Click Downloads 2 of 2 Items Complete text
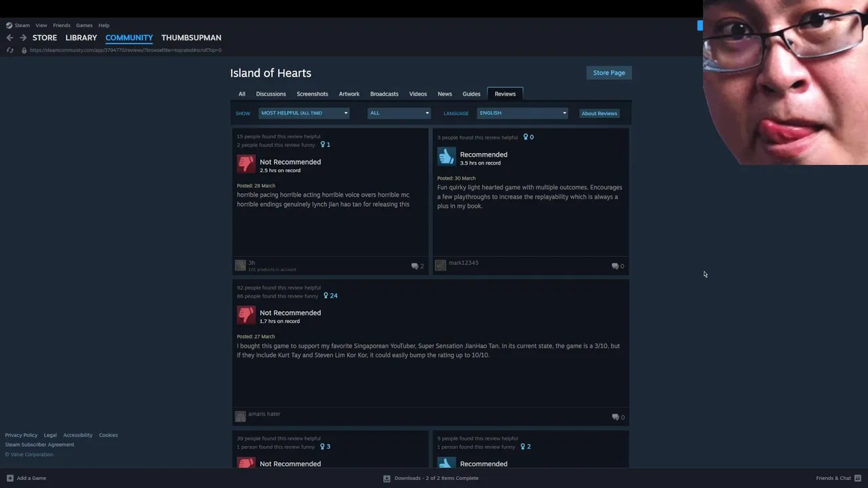The height and width of the screenshot is (488, 868). pos(437,478)
